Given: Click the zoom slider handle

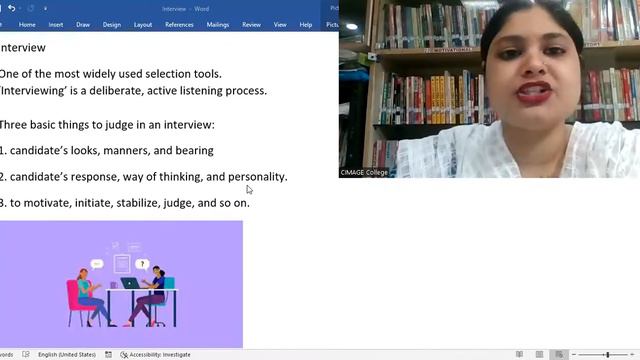Looking at the screenshot, I should [608, 355].
